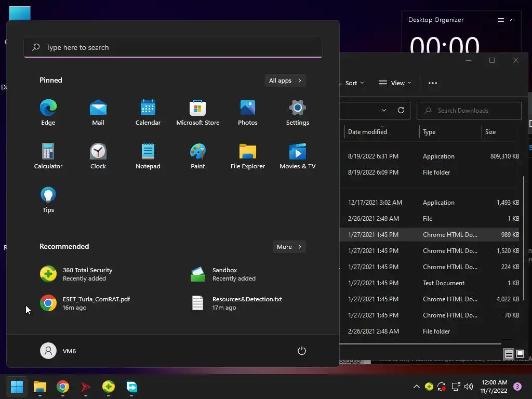The image size is (532, 399).
Task: Open File Explorer pinned icon
Action: [x=248, y=156]
